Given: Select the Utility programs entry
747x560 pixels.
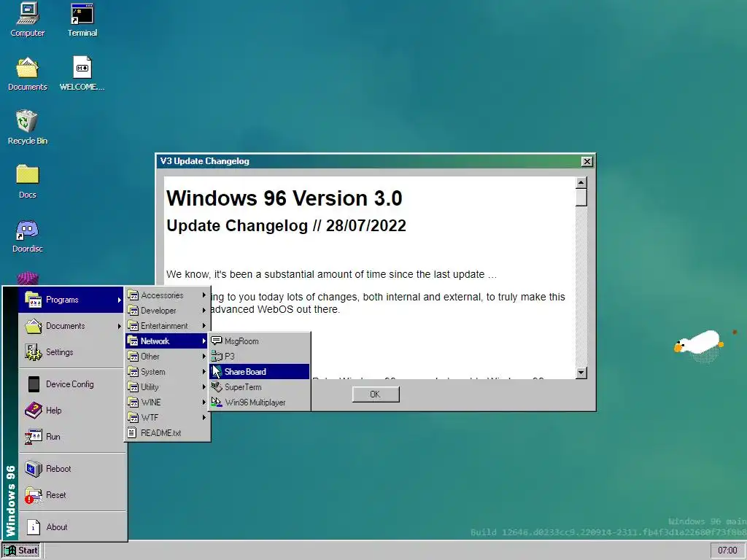Looking at the screenshot, I should pyautogui.click(x=167, y=386).
